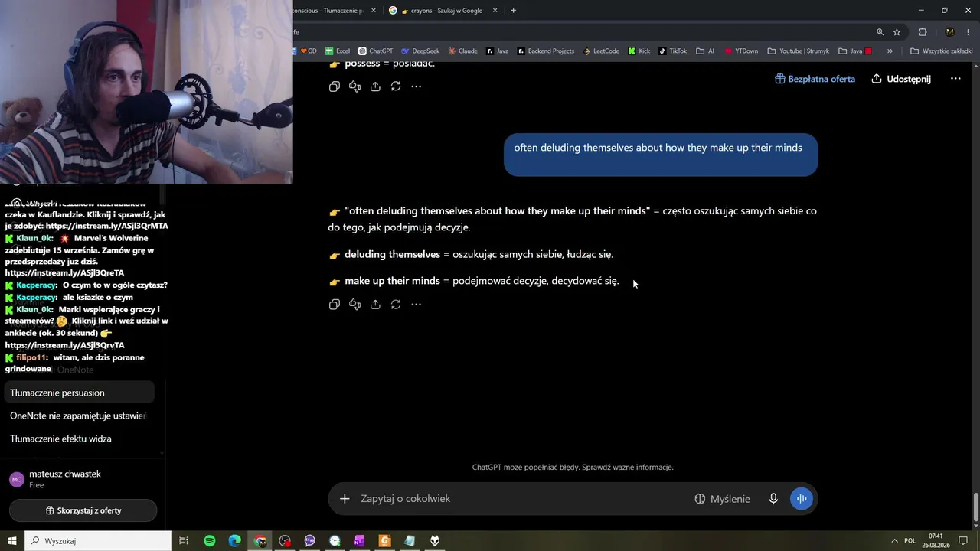The image size is (980, 551).
Task: Open the LeetCode bookmark
Action: pyautogui.click(x=601, y=51)
